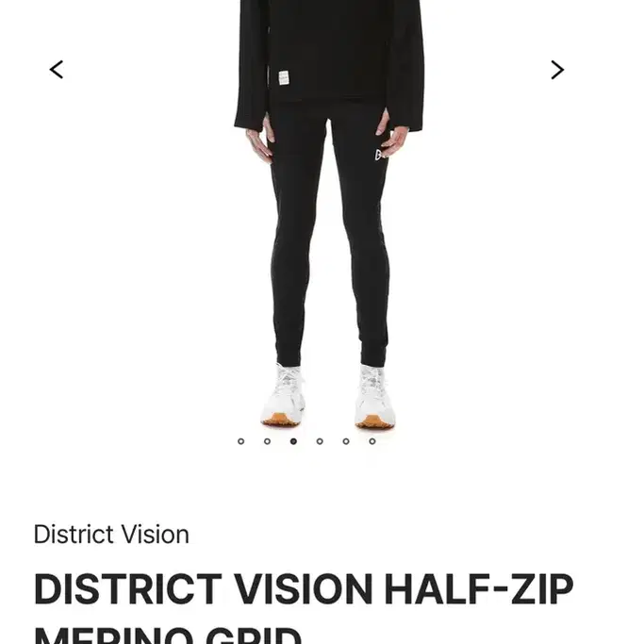Click the white logo print on leggings

click(380, 155)
